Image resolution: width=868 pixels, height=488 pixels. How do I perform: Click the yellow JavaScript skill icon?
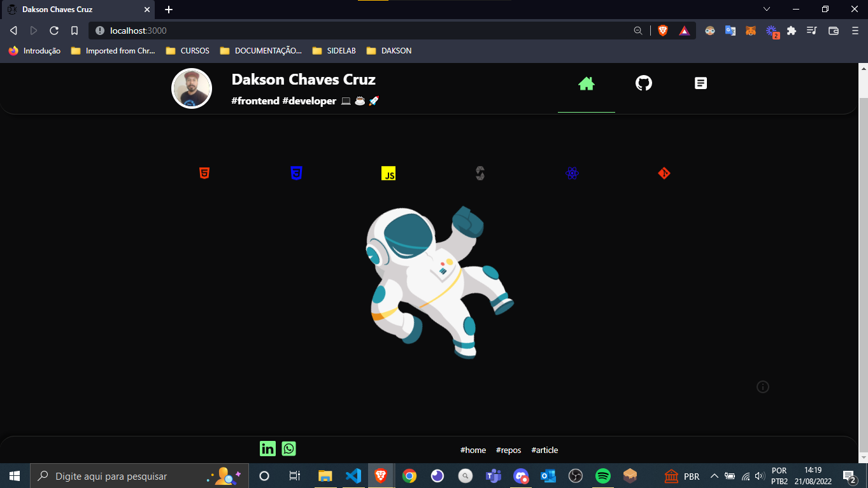point(388,172)
